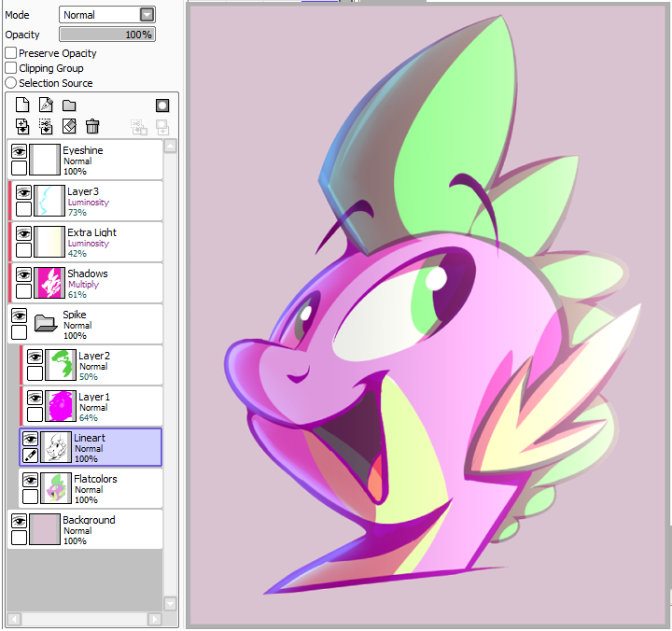This screenshot has height=631, width=672.
Task: Create a new layer folder
Action: pyautogui.click(x=69, y=105)
